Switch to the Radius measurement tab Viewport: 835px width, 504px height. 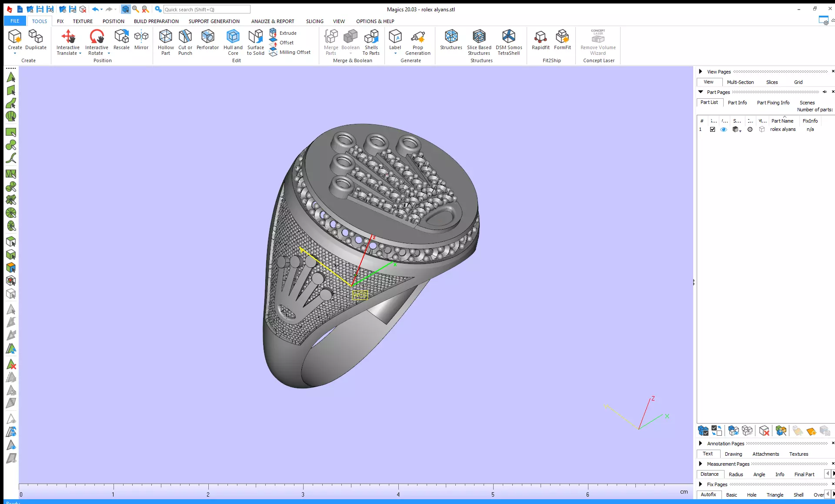tap(736, 474)
